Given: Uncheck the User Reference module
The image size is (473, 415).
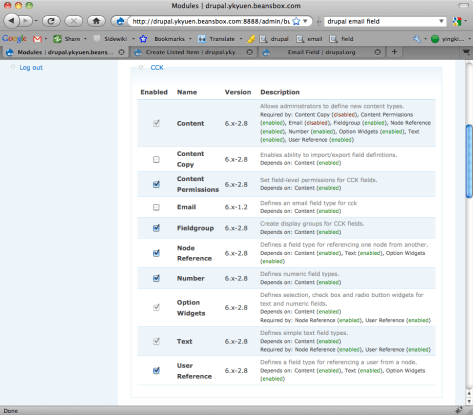Looking at the screenshot, I should [156, 370].
